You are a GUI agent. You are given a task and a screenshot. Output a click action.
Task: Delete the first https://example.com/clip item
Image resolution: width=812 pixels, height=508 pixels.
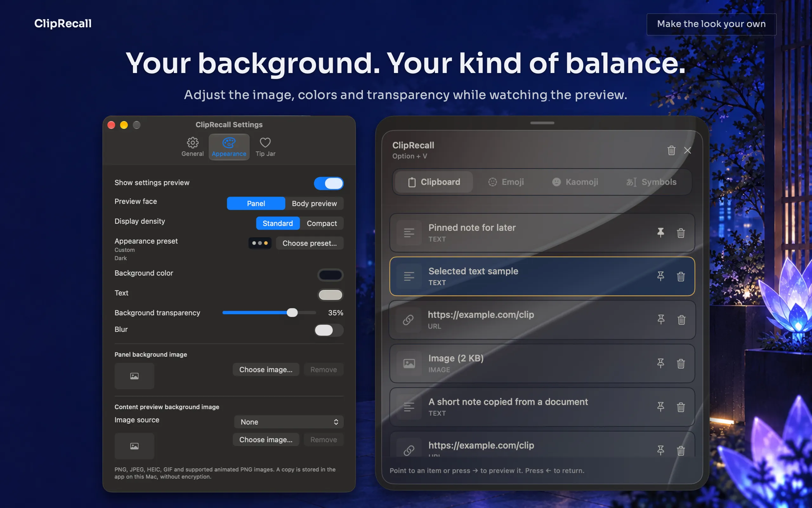coord(681,320)
